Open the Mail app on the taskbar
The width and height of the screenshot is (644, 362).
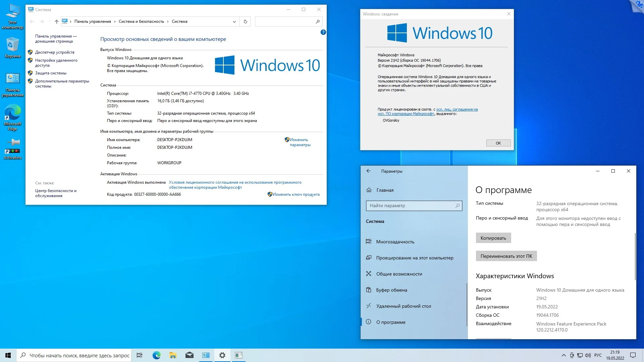[189, 355]
